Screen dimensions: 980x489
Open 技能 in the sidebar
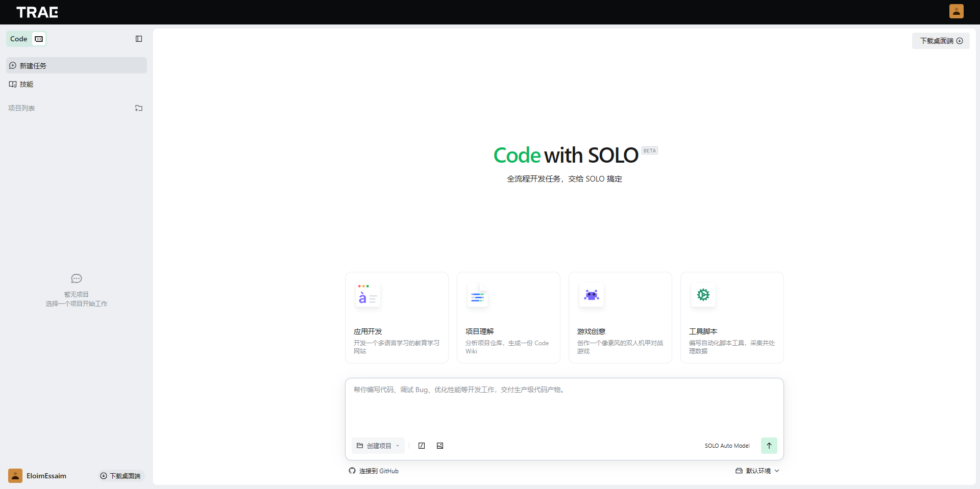(x=27, y=84)
